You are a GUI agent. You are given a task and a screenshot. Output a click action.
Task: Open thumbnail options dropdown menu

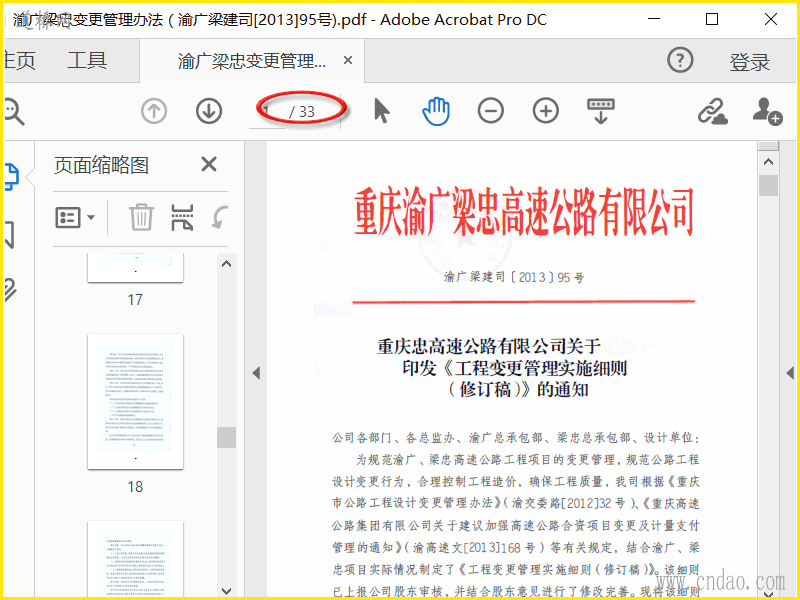coord(75,217)
